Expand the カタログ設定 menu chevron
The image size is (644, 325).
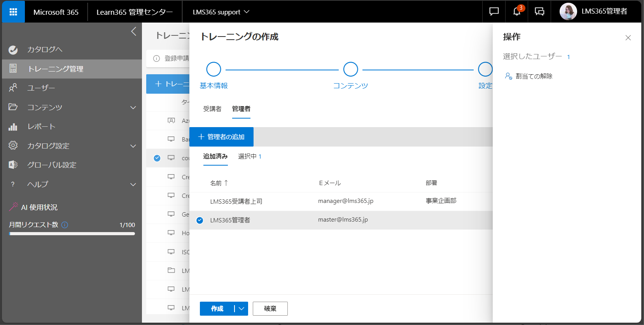pos(133,146)
